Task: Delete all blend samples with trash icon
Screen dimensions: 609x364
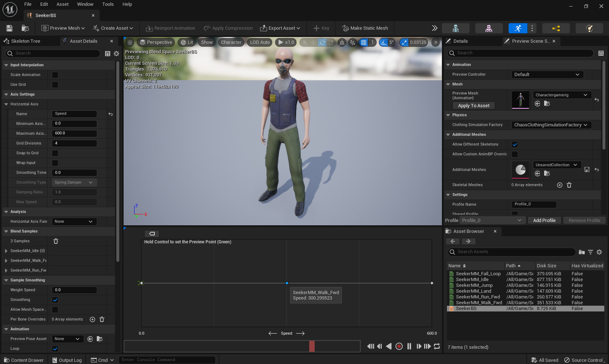Action: click(x=56, y=241)
